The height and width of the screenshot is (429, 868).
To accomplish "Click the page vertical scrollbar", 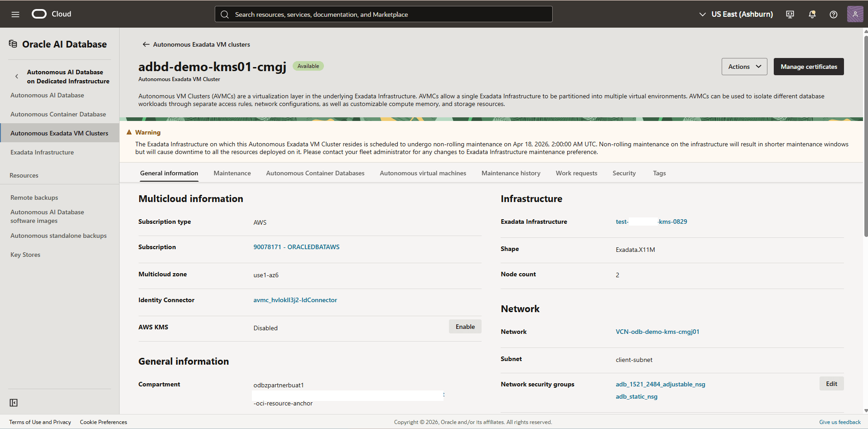I will click(866, 136).
